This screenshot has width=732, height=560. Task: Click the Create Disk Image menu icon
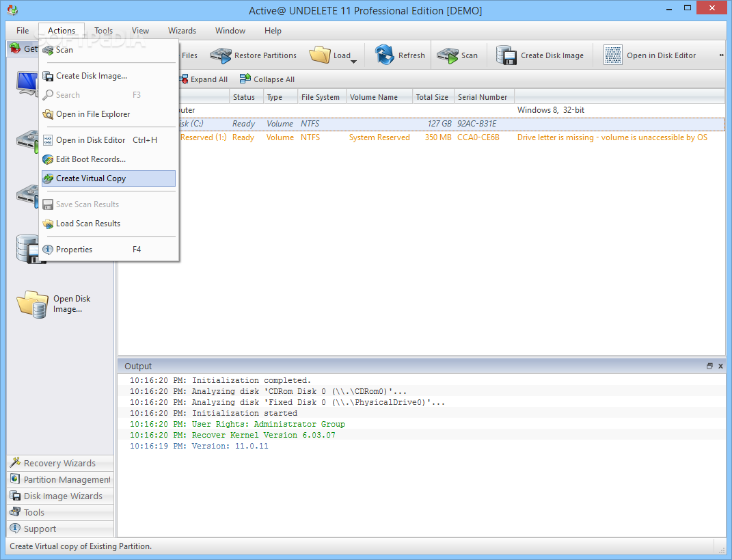pyautogui.click(x=48, y=76)
